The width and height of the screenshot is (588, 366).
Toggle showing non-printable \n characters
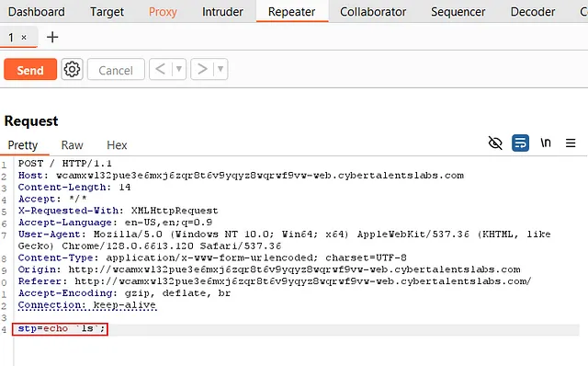point(546,143)
